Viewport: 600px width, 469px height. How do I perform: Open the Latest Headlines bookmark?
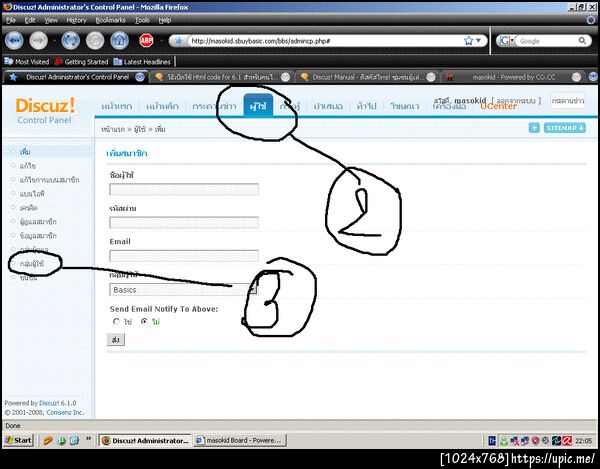(142, 62)
